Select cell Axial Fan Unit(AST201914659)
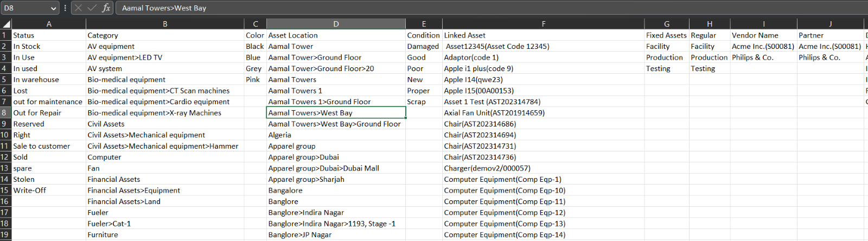Viewport: 868px width, 241px height. tap(544, 113)
